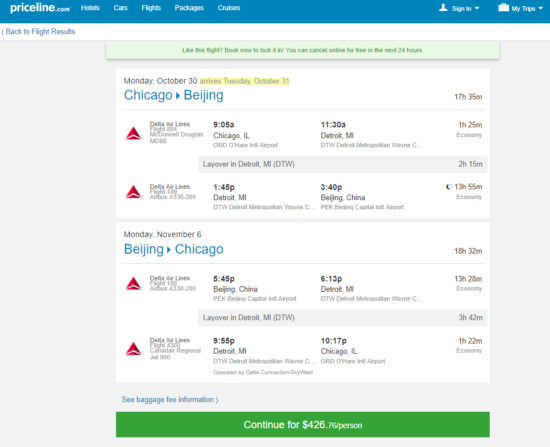Continue for $426.76 per person
This screenshot has width=550, height=447.
[303, 425]
